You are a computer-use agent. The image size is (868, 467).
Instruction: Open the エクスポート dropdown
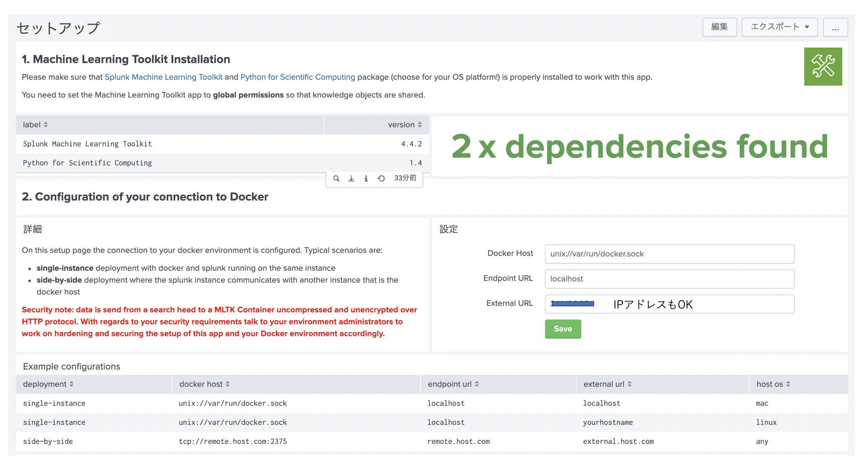(x=780, y=27)
